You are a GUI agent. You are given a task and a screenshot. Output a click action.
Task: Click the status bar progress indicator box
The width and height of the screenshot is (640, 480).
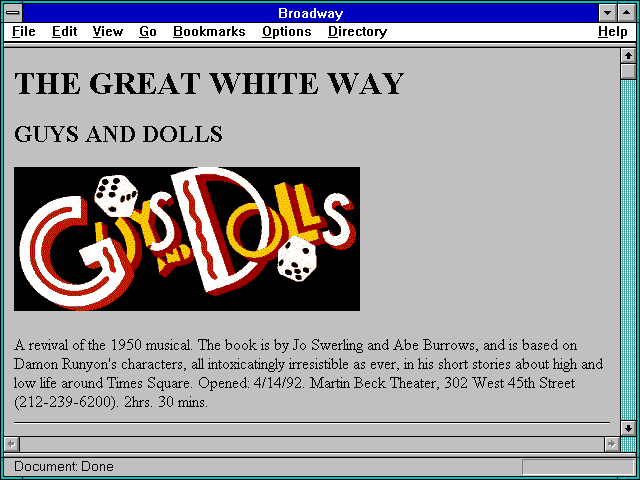tap(578, 467)
